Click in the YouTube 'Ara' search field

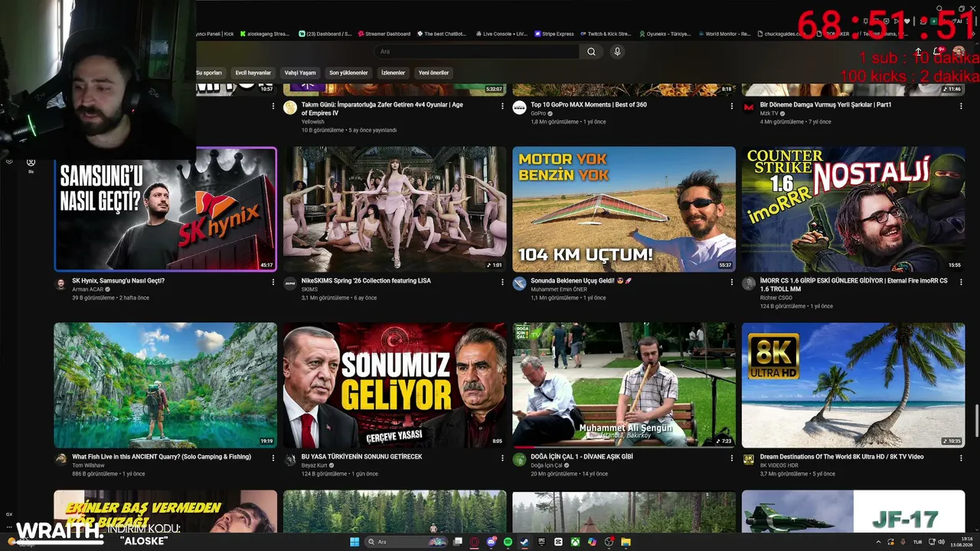476,51
